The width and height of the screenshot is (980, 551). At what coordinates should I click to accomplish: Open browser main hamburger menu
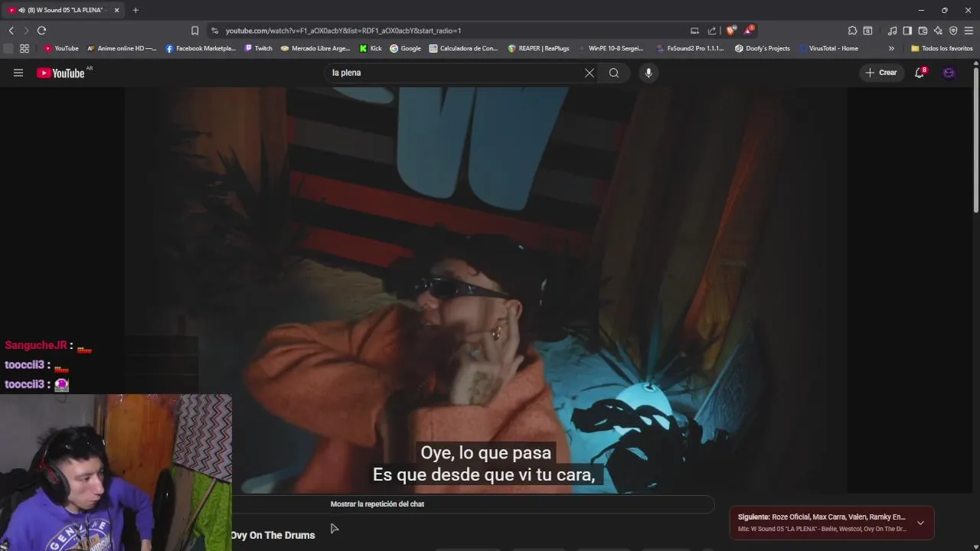pyautogui.click(x=969, y=31)
